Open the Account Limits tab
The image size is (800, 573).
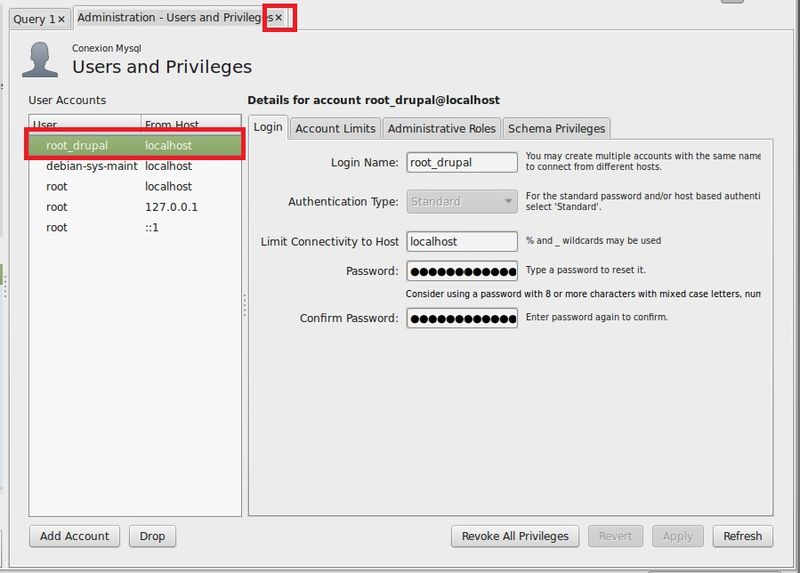[x=335, y=129]
